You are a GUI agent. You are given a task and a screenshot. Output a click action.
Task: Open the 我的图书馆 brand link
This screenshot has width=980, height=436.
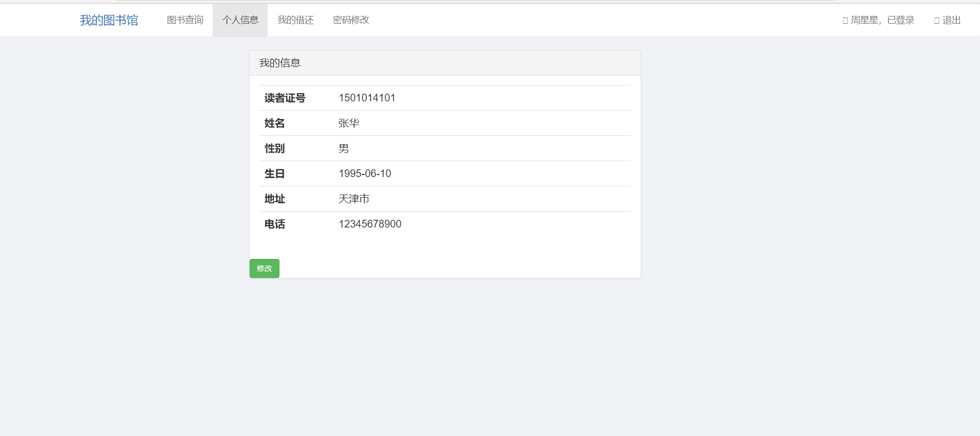coord(109,20)
